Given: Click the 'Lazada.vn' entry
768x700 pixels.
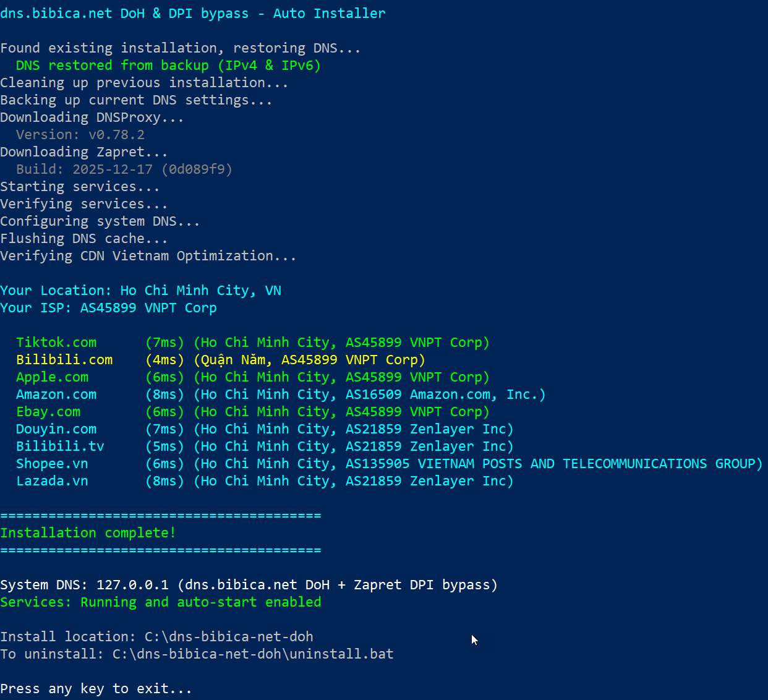Looking at the screenshot, I should pyautogui.click(x=52, y=481).
